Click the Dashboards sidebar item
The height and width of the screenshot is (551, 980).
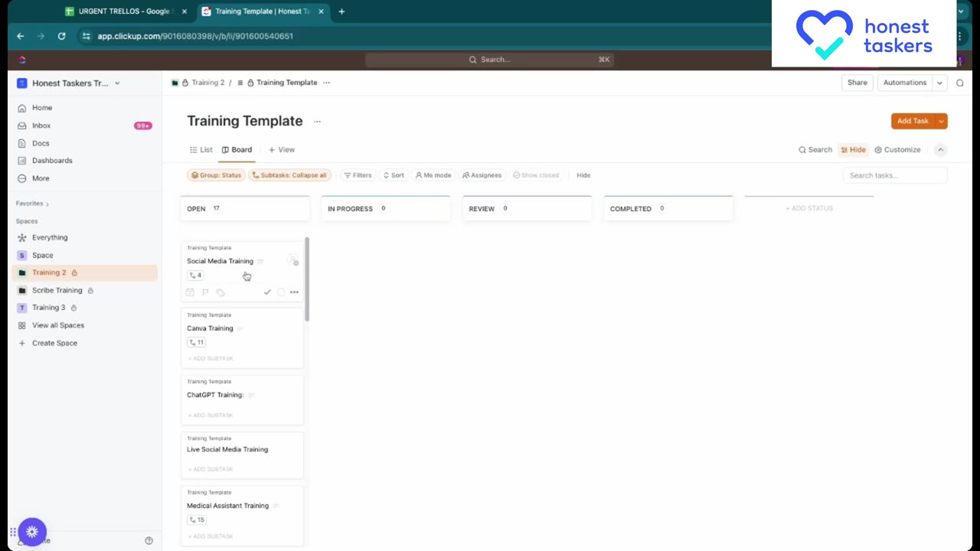(52, 161)
